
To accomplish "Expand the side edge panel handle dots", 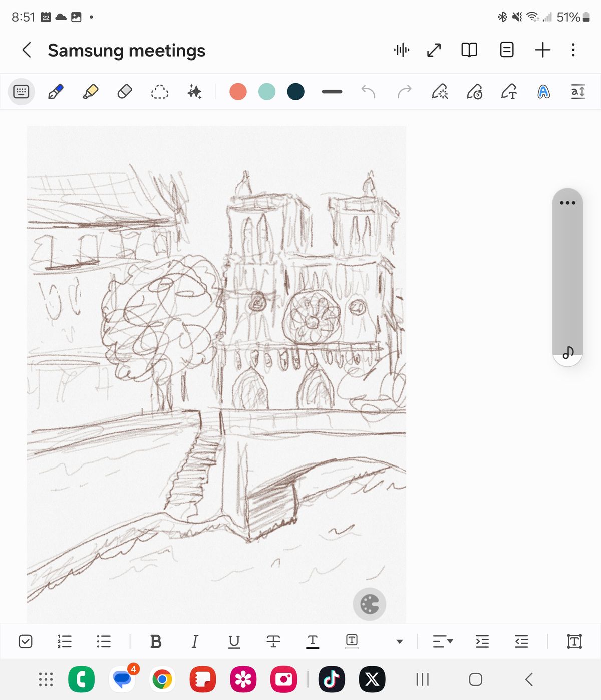I will 567,203.
